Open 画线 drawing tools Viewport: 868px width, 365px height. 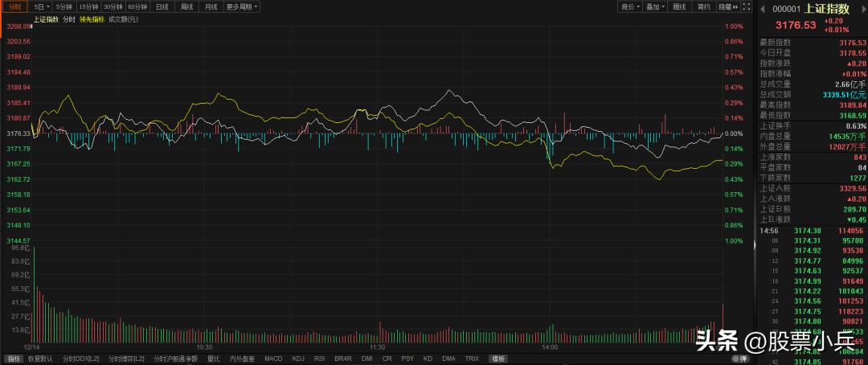[679, 6]
